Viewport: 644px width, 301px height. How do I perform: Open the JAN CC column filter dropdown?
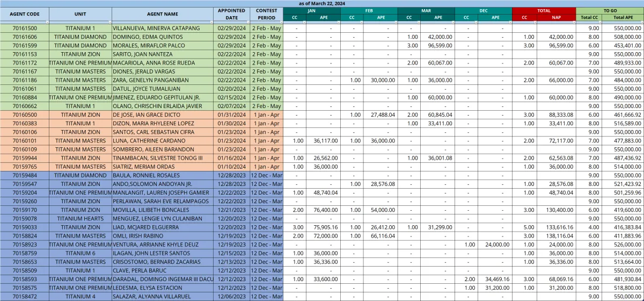pos(304,22)
